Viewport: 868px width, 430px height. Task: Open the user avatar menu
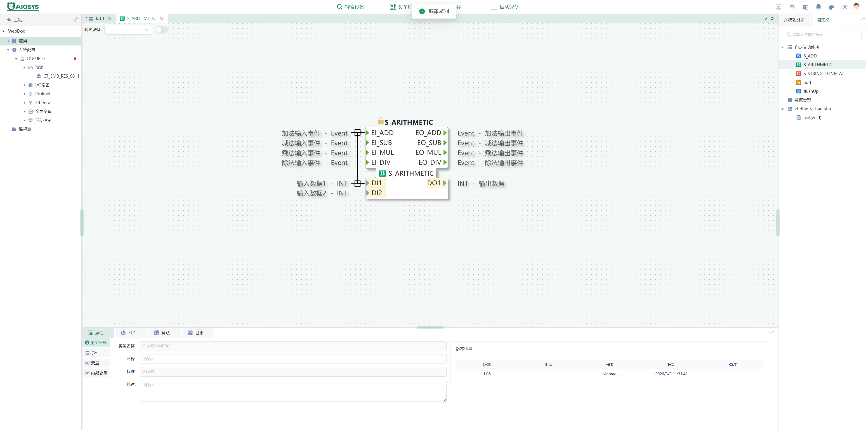coord(856,6)
